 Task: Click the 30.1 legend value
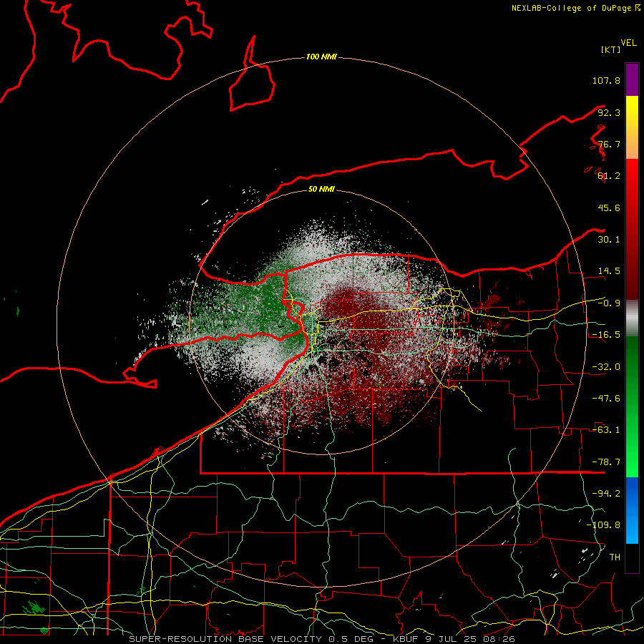point(609,240)
